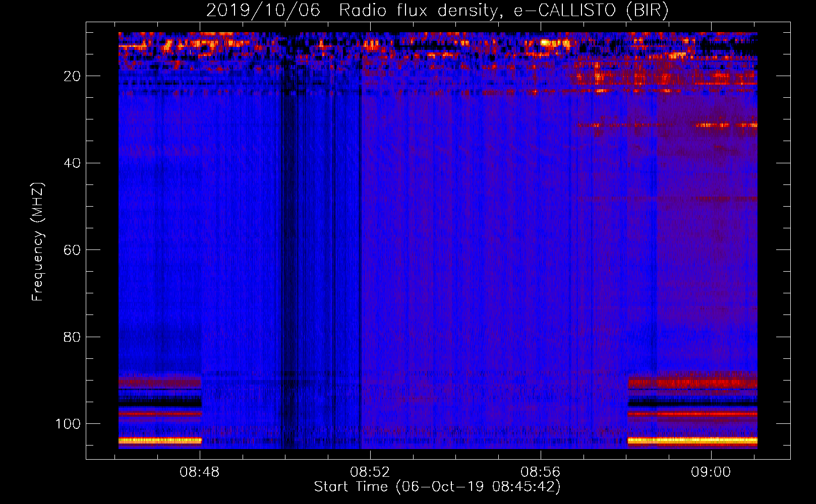The image size is (816, 504).
Task: Click the 'Start Time (06-Oct-19 08:45:42)' label
Action: 437,487
